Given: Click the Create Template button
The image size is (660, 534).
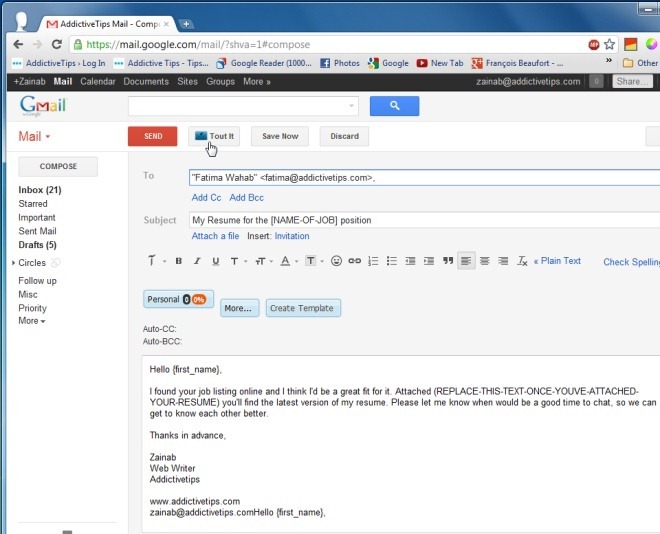Looking at the screenshot, I should [303, 308].
